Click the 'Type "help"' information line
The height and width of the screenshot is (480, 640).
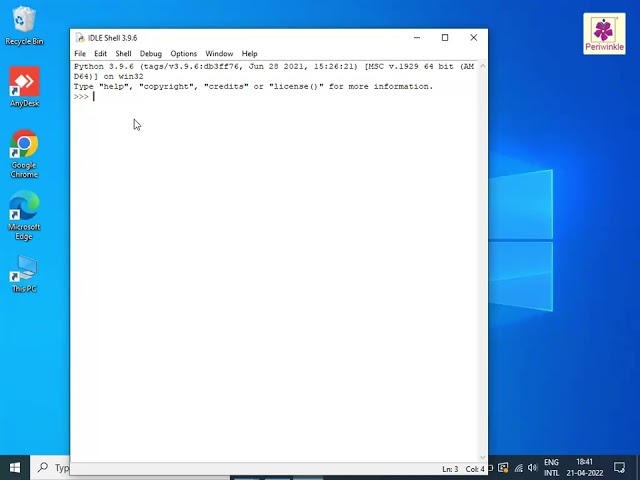[x=253, y=87]
